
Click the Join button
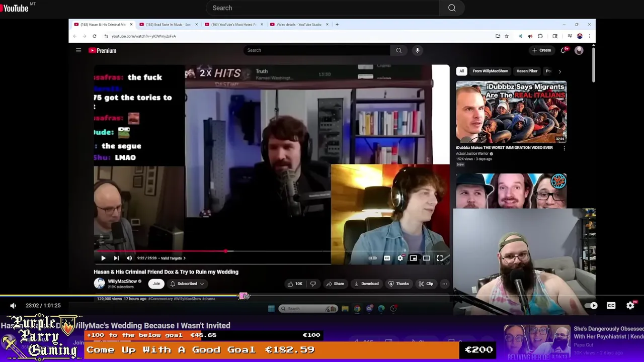(156, 284)
